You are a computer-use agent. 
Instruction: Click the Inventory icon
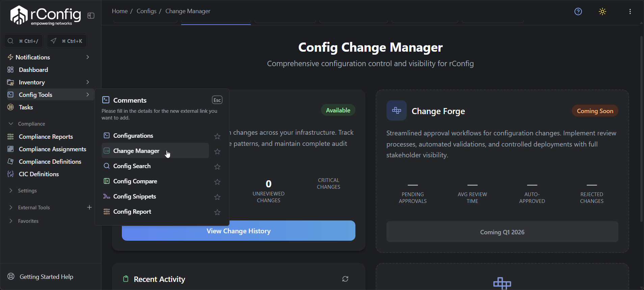(10, 82)
